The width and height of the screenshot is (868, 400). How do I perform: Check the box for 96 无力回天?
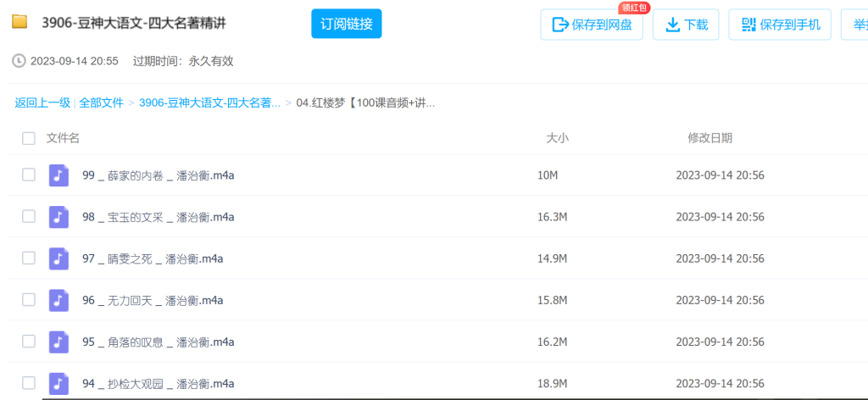pos(29,299)
